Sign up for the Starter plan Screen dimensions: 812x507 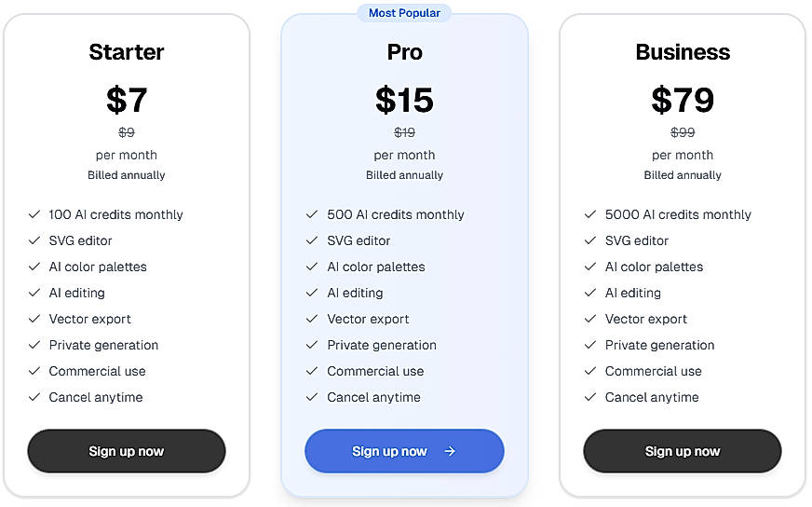[x=127, y=452]
